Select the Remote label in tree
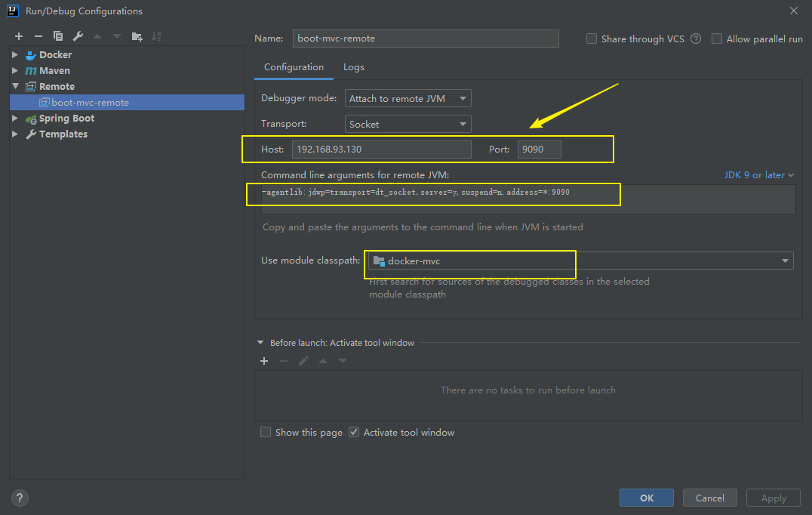The height and width of the screenshot is (515, 812). [x=57, y=87]
